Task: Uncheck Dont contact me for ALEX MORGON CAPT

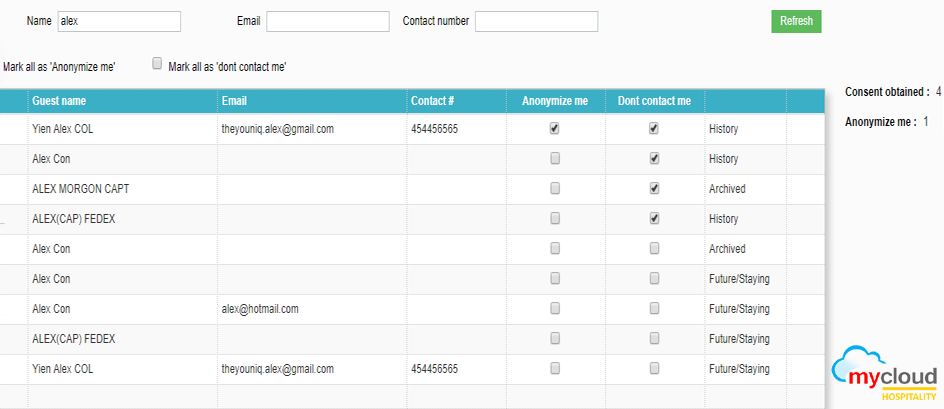Action: point(654,189)
